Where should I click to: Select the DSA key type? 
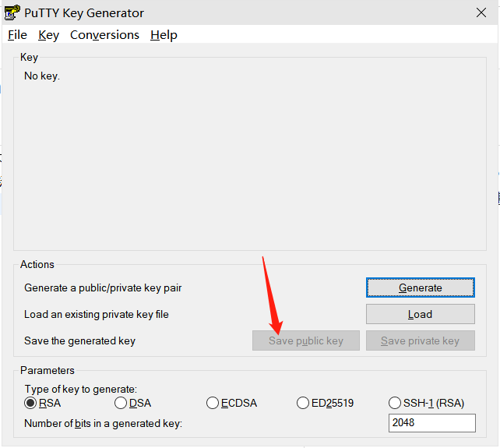pyautogui.click(x=132, y=403)
